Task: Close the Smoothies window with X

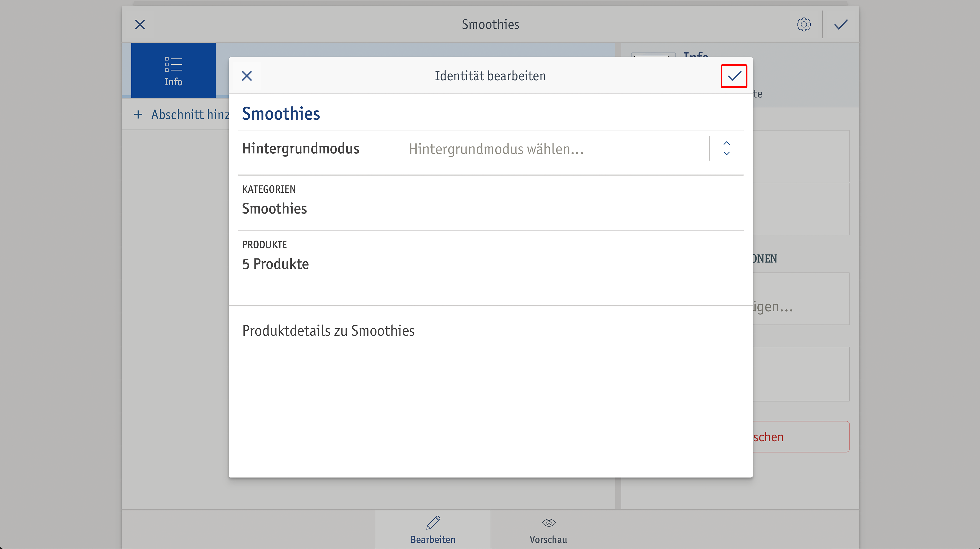Action: click(140, 24)
